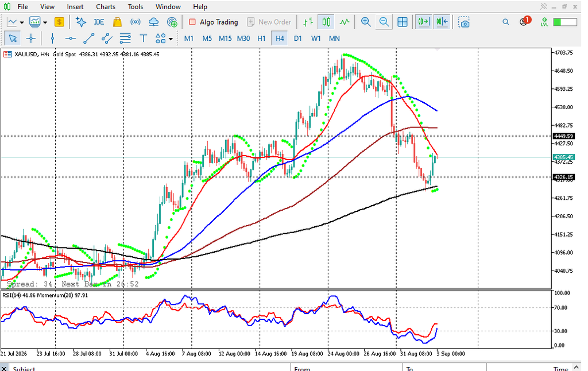Select the equidistant channel tool
Viewport: 588px width, 371px height.
(107, 38)
